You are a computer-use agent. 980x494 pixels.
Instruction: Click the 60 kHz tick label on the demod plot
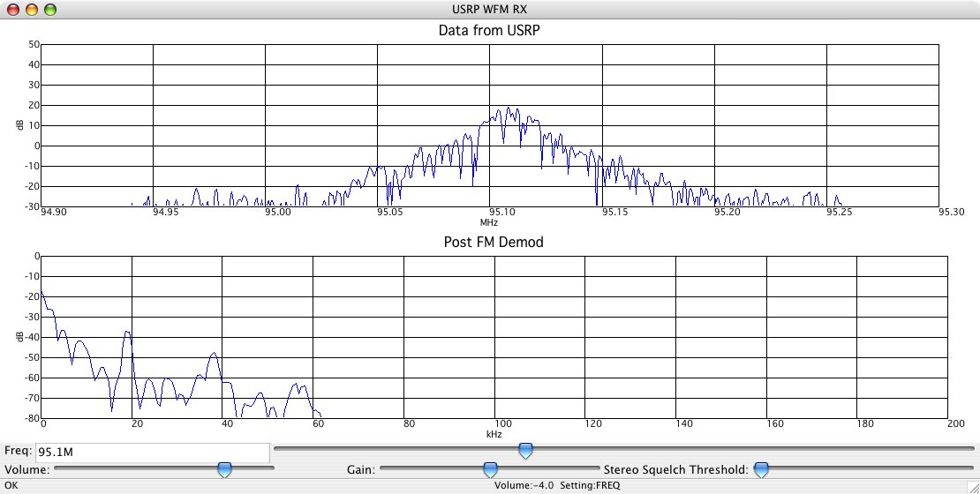click(x=319, y=424)
